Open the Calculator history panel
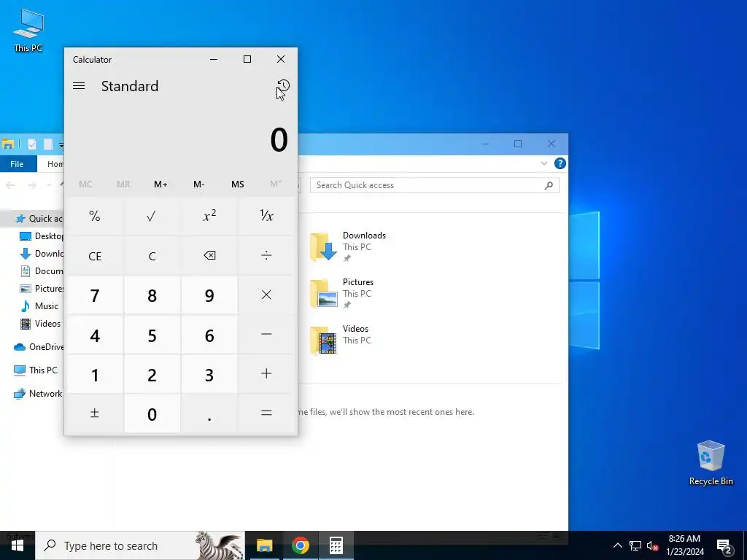Image resolution: width=747 pixels, height=560 pixels. coord(283,86)
